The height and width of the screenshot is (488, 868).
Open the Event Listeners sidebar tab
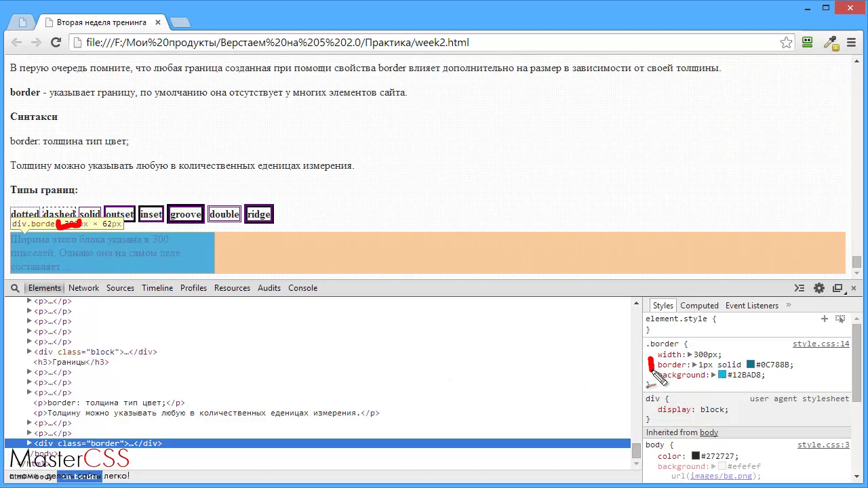point(752,306)
